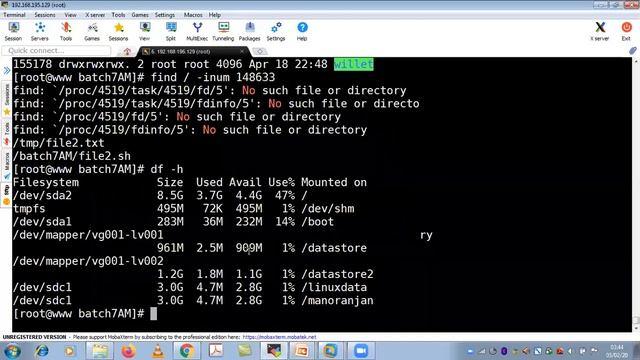
Task: Open the Sessions menu in menu bar
Action: click(x=45, y=15)
